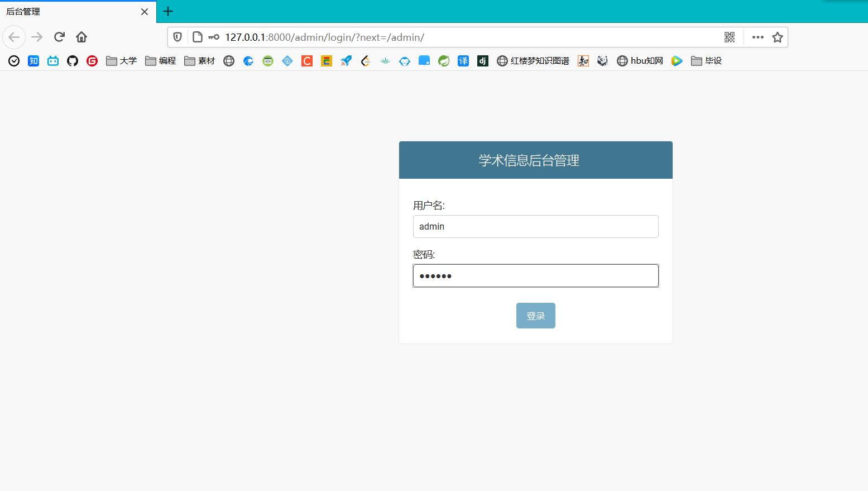Image resolution: width=868 pixels, height=491 pixels.
Task: Expand the 毕设 bookmark folder
Action: [x=706, y=61]
